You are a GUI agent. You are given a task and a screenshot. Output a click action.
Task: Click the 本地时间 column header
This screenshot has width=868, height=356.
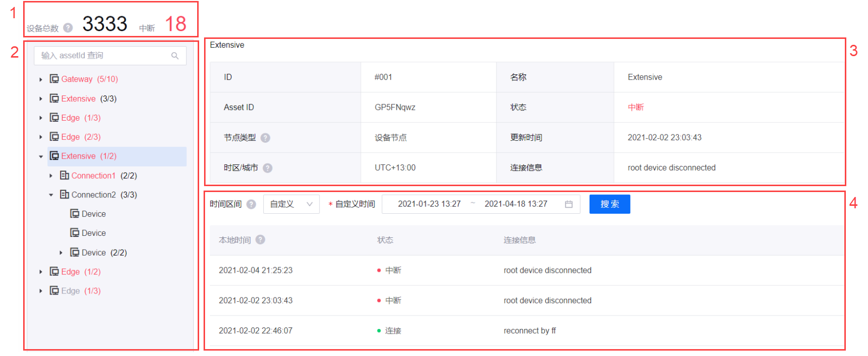coord(235,240)
